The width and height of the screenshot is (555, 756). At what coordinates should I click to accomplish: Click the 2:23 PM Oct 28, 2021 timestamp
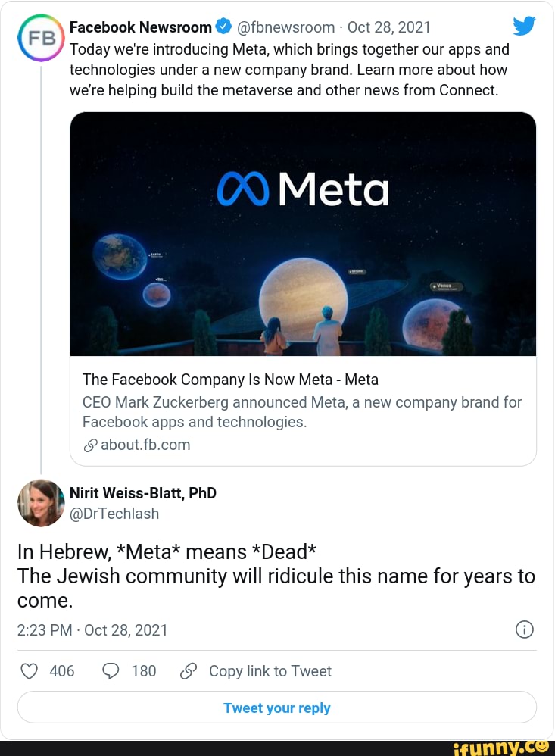(92, 630)
